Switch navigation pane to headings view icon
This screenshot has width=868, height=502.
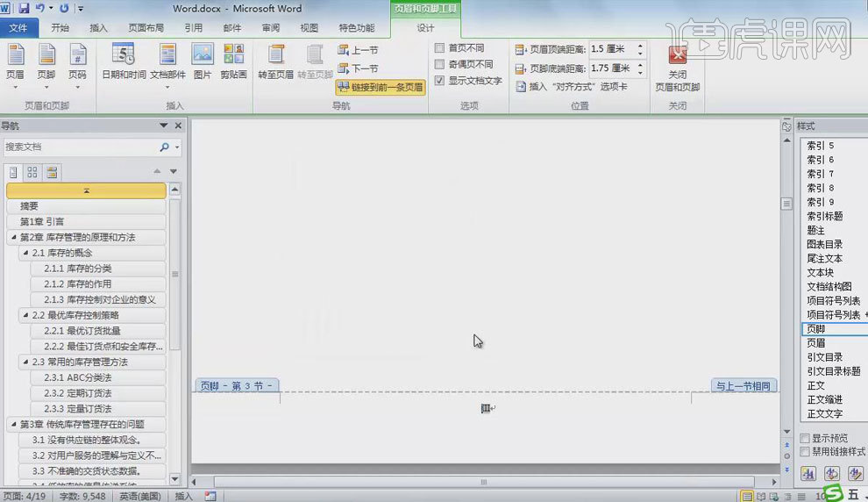click(13, 172)
